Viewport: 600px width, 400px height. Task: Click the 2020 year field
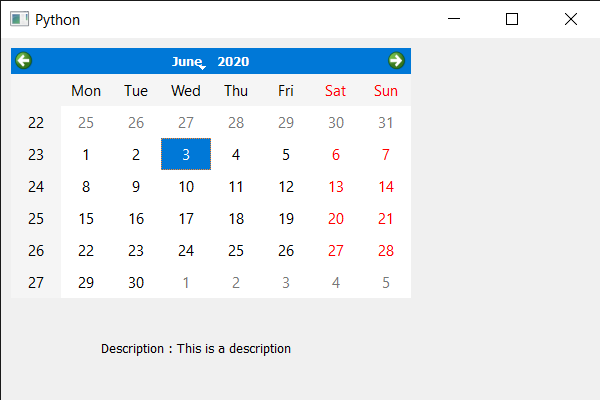point(233,62)
